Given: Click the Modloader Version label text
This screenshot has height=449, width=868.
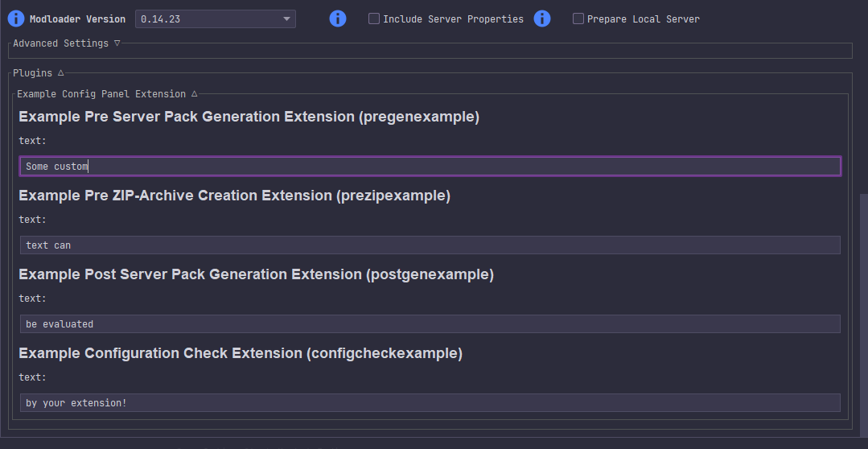Looking at the screenshot, I should click(x=77, y=19).
